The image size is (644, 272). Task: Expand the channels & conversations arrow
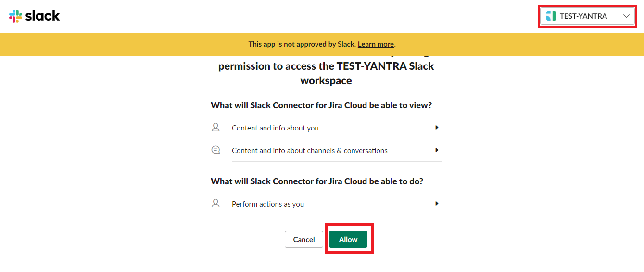click(437, 150)
